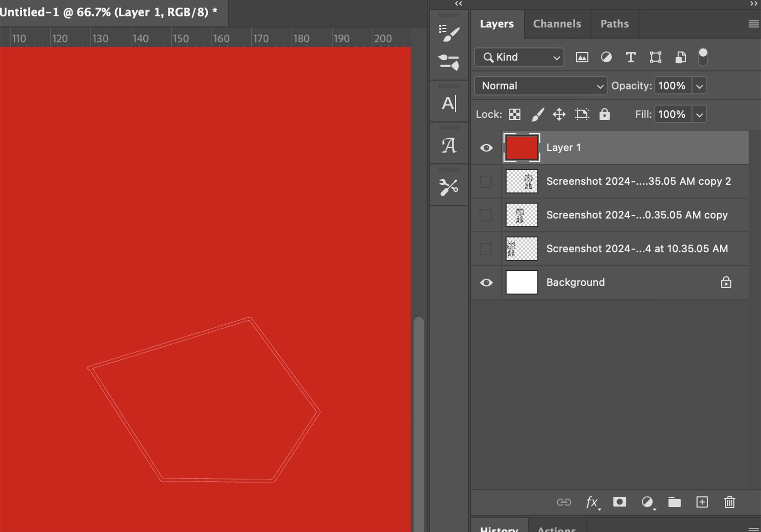
Task: Click the Delete layer trash icon
Action: point(729,502)
